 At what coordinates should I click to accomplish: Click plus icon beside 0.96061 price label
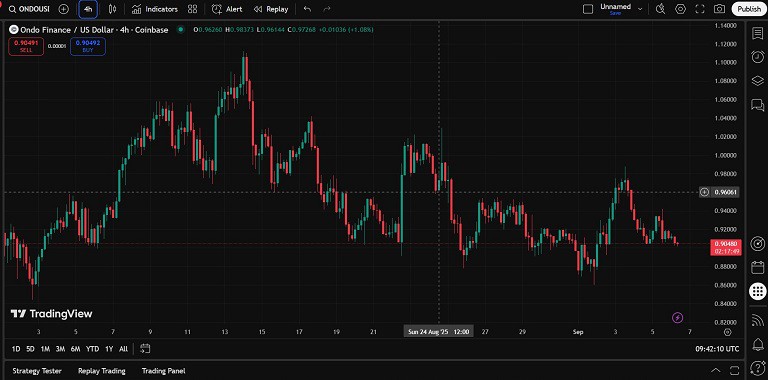(x=704, y=192)
